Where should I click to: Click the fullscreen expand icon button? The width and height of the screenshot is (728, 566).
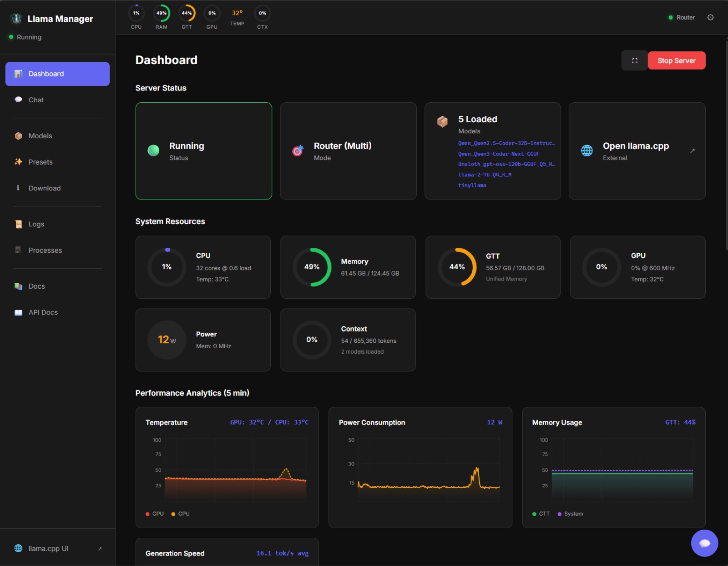(635, 60)
